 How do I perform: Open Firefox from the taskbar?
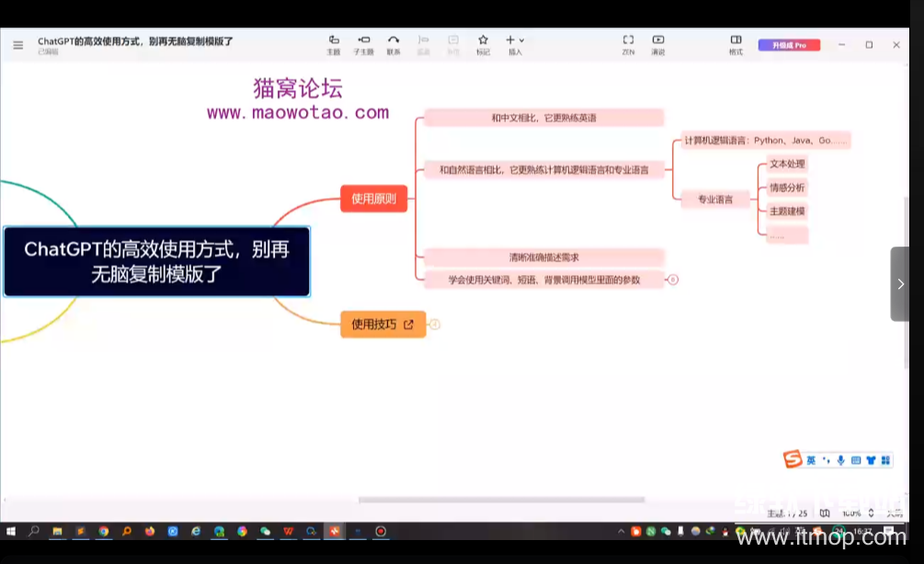150,532
